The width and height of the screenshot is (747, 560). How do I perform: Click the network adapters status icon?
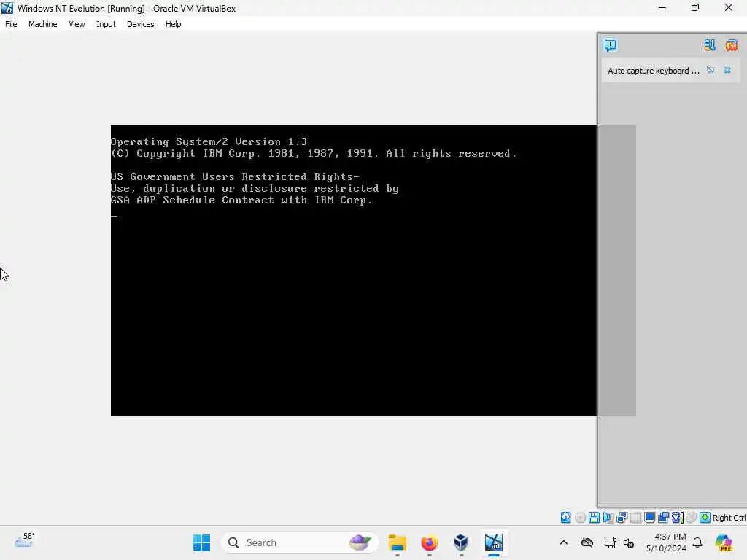(622, 518)
